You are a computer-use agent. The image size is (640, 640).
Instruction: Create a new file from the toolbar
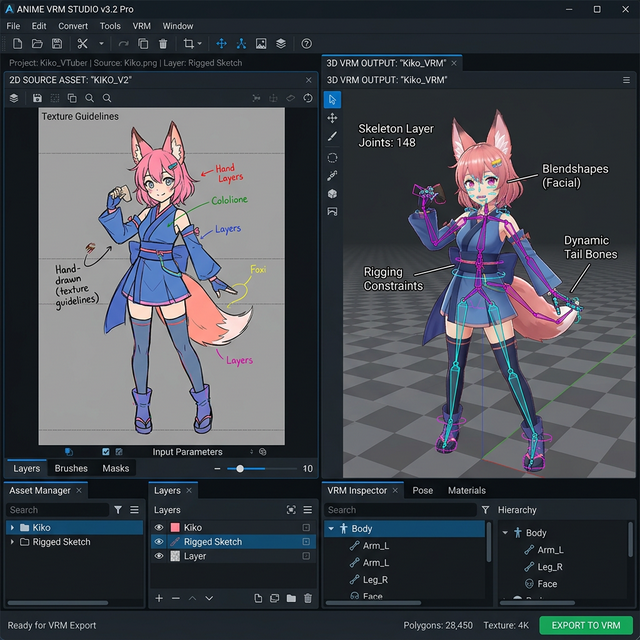17,44
